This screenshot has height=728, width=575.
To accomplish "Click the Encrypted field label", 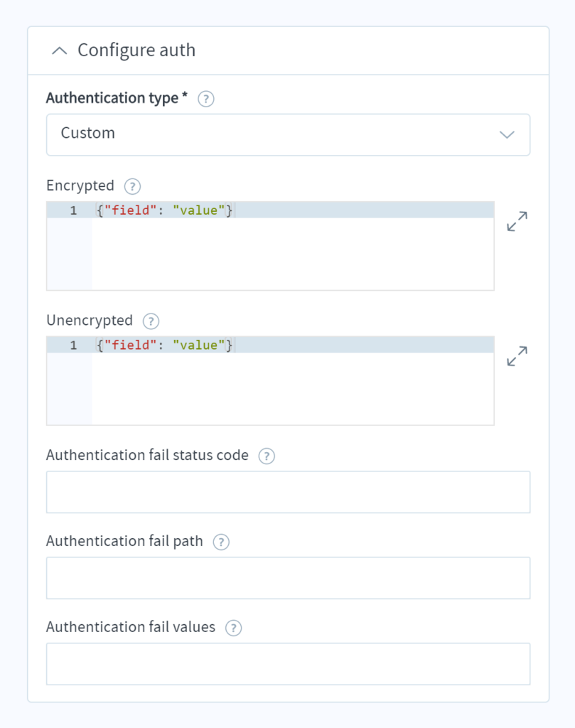I will (x=80, y=186).
